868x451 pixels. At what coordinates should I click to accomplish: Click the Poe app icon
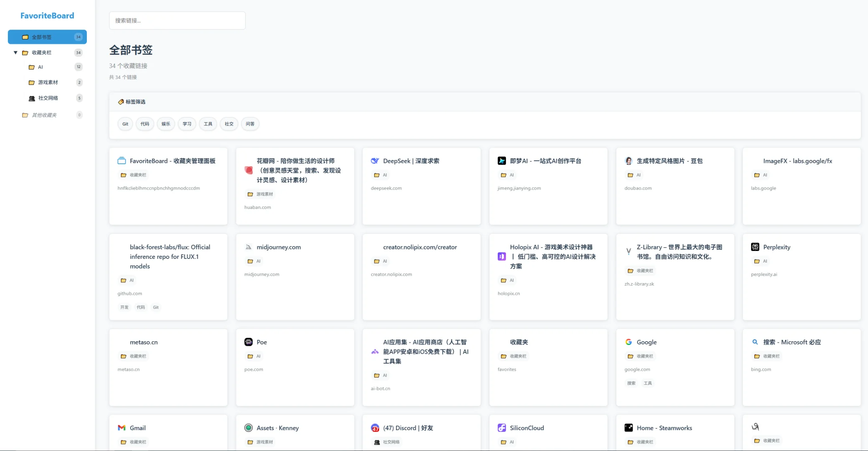tap(249, 342)
